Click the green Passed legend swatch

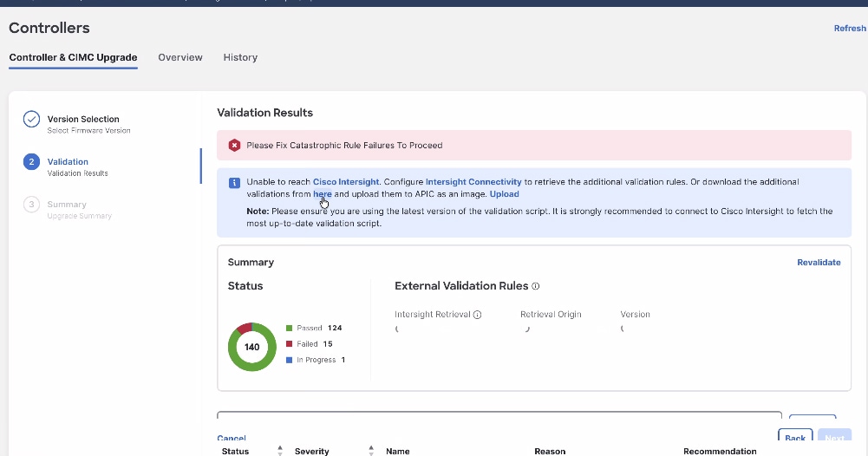pos(289,329)
